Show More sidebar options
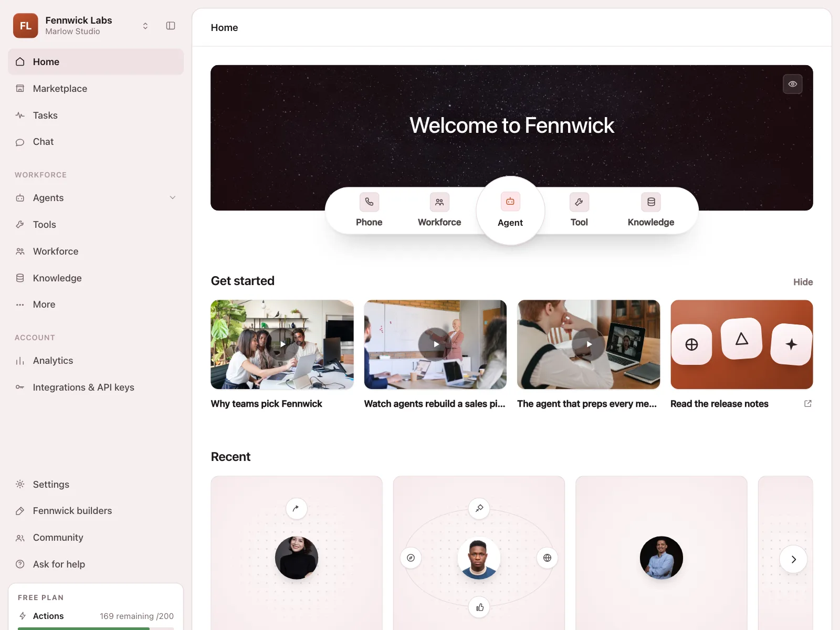The height and width of the screenshot is (630, 840). [96, 304]
